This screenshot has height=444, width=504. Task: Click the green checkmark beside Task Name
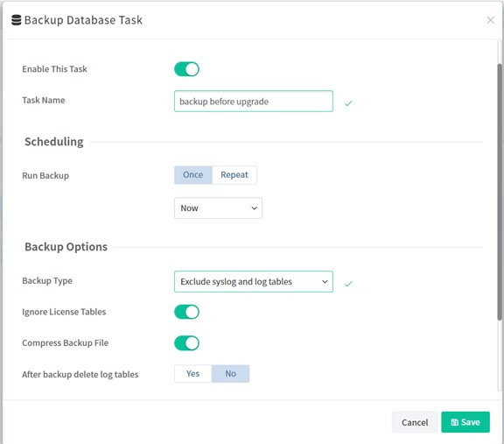click(x=348, y=103)
